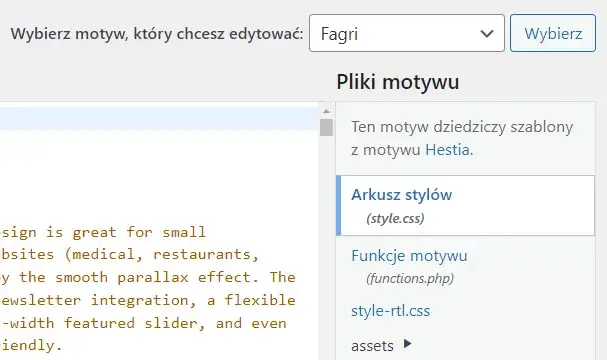Click the assets folder label
Viewport: 607px width, 360px height.
point(372,346)
